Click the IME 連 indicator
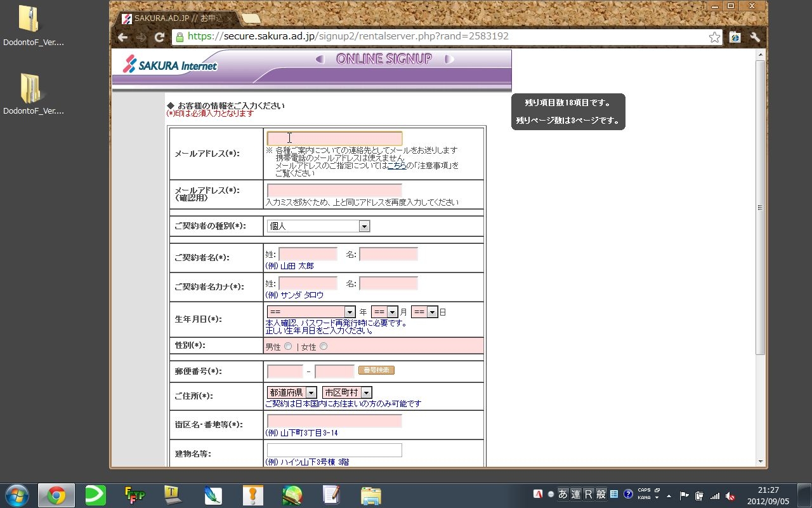The width and height of the screenshot is (812, 508). click(575, 495)
